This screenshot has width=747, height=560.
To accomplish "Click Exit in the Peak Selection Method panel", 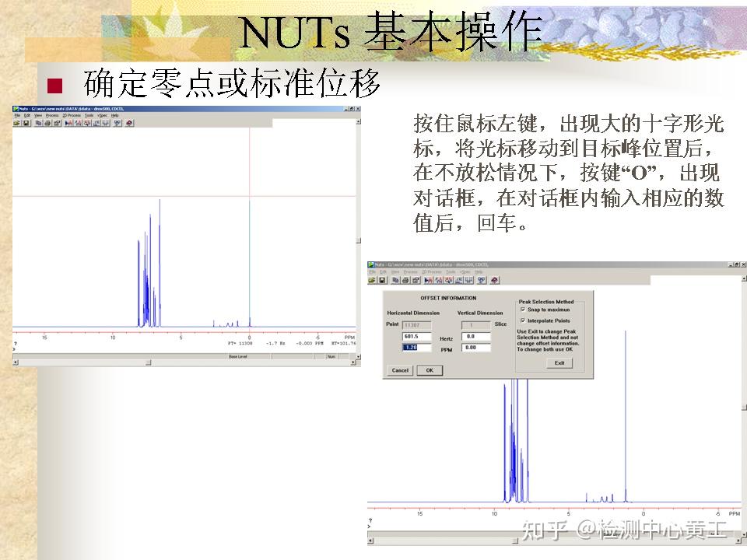I will 560,362.
